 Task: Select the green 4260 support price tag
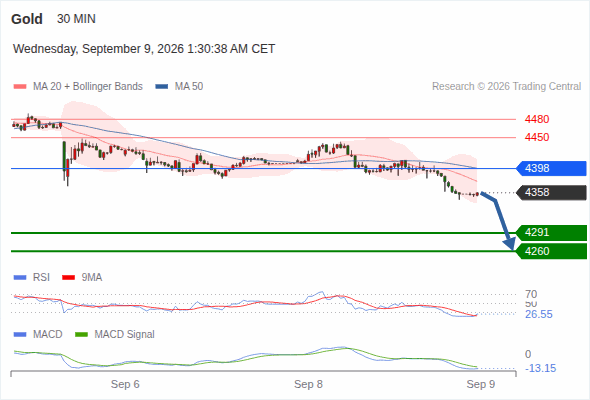[551, 251]
